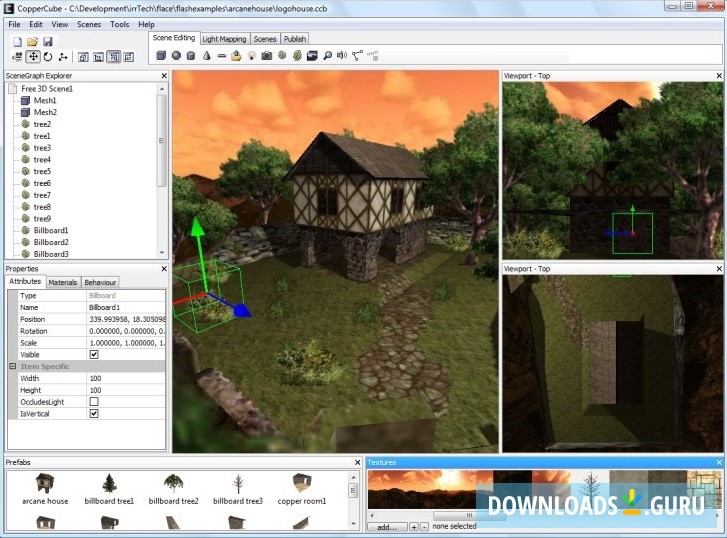Open the Edit menu

tap(36, 24)
